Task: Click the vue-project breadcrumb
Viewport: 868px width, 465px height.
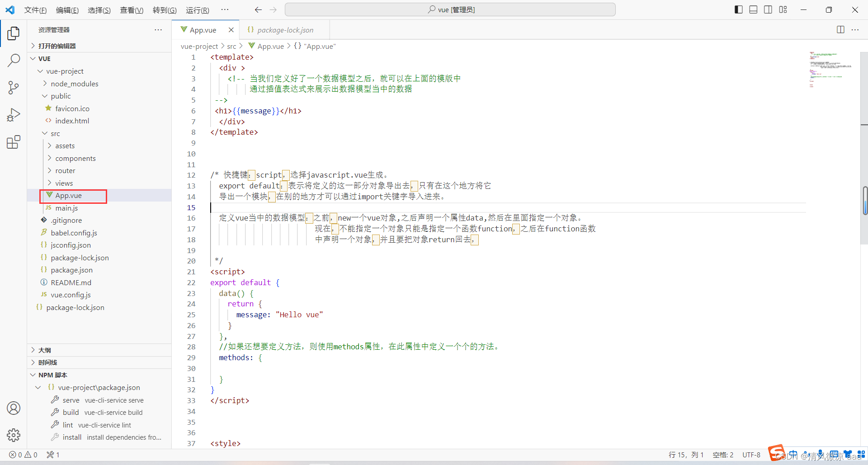Action: coord(199,46)
